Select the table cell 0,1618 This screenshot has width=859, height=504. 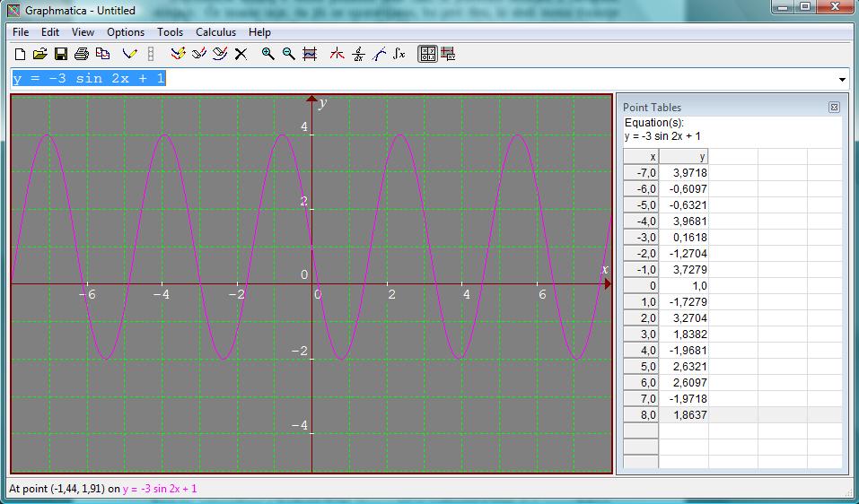(683, 238)
